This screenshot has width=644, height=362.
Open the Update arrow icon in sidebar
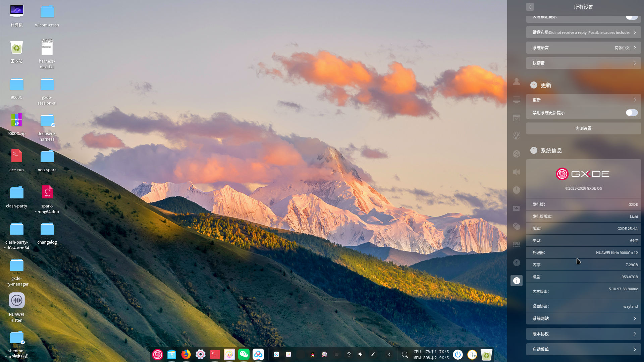[x=517, y=262]
